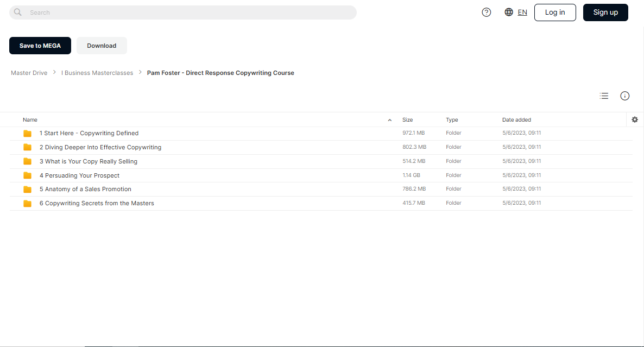Sort by Type column header

coord(452,120)
